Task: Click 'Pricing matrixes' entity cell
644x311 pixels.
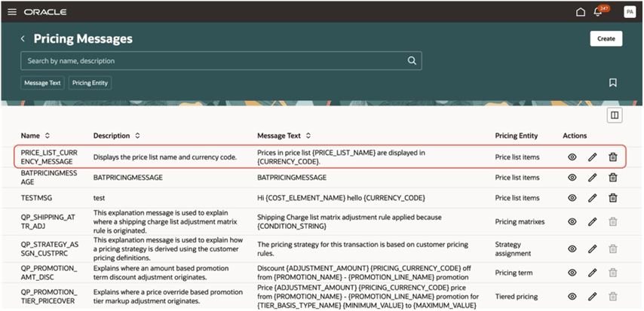Action: pyautogui.click(x=520, y=221)
